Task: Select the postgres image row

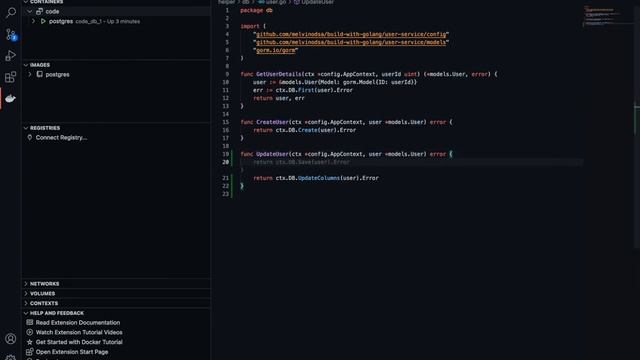Action: tap(116, 74)
